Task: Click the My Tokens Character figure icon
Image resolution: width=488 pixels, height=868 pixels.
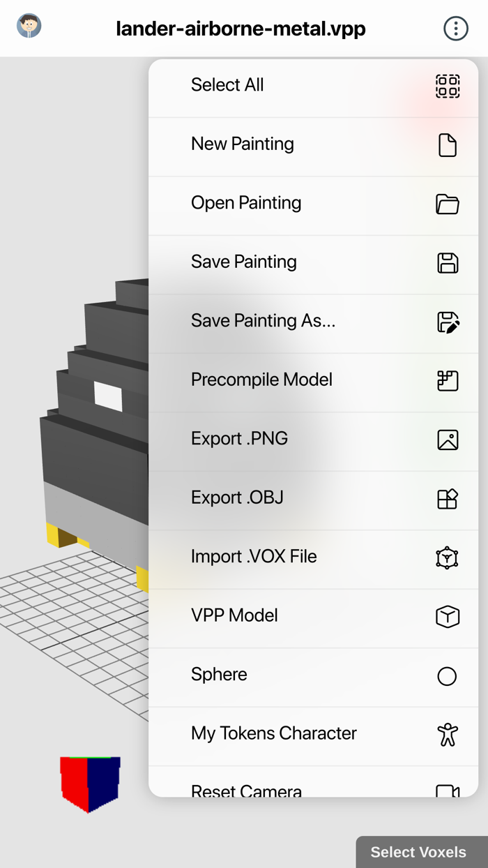Action: point(446,734)
